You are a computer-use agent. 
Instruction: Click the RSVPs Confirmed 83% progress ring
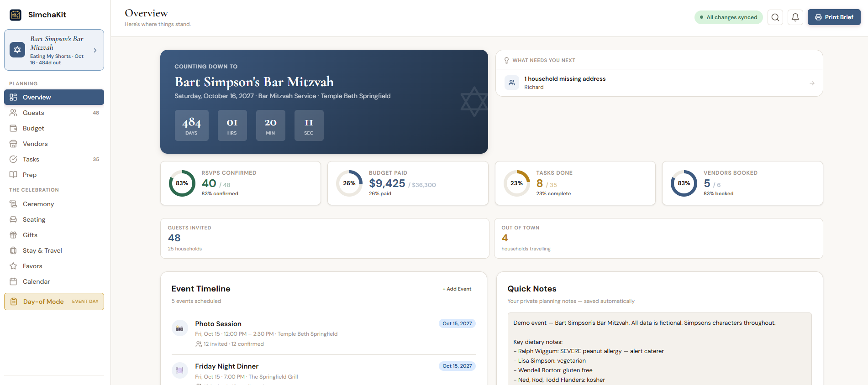(x=182, y=183)
